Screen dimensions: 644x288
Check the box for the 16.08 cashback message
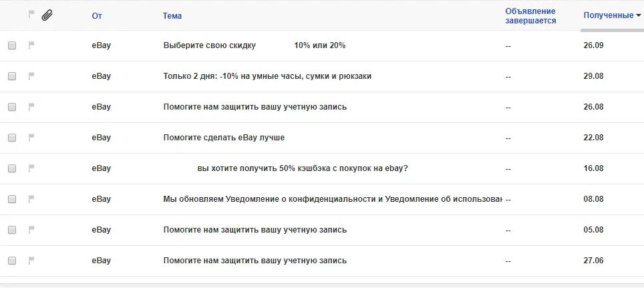click(12, 168)
